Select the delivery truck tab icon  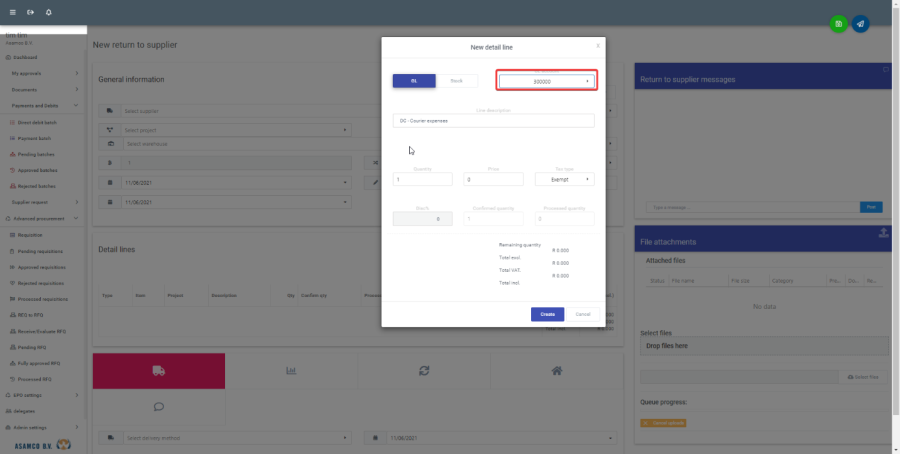[158, 370]
